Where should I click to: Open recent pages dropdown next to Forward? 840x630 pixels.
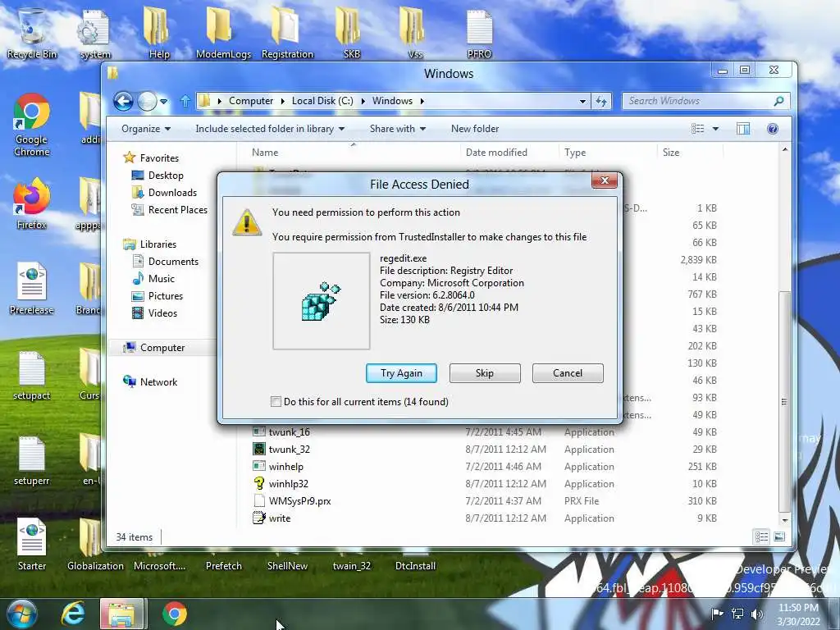(x=164, y=101)
